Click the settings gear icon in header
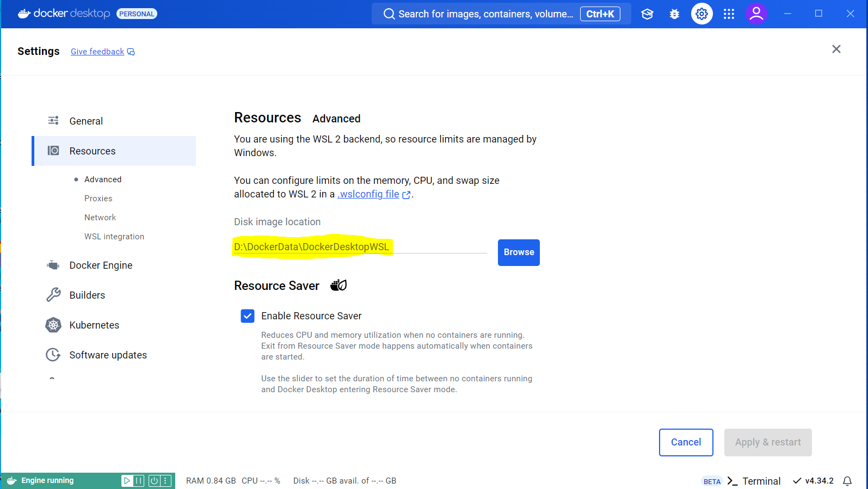The height and width of the screenshot is (489, 868). (702, 14)
